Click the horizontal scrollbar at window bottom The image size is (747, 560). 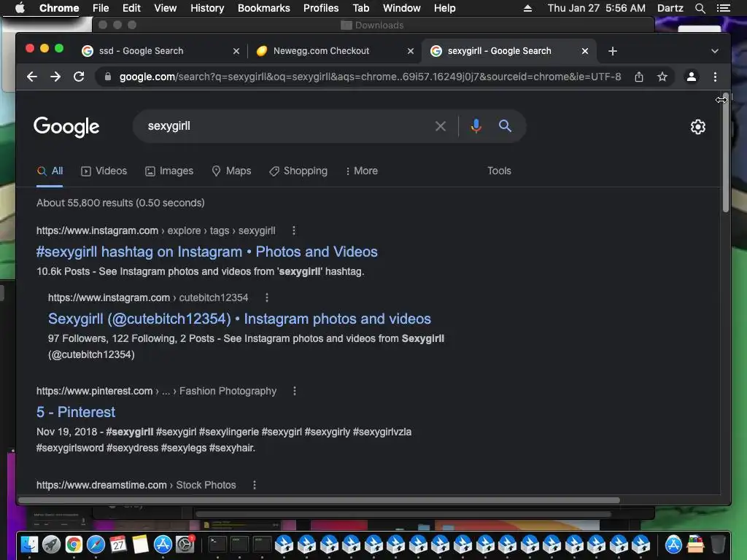coord(319,500)
